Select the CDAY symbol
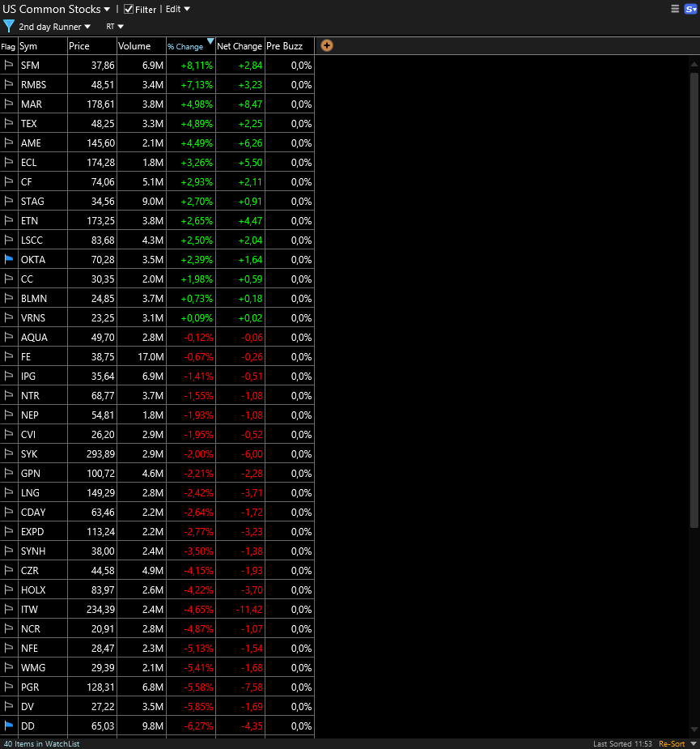The height and width of the screenshot is (749, 700). (33, 512)
